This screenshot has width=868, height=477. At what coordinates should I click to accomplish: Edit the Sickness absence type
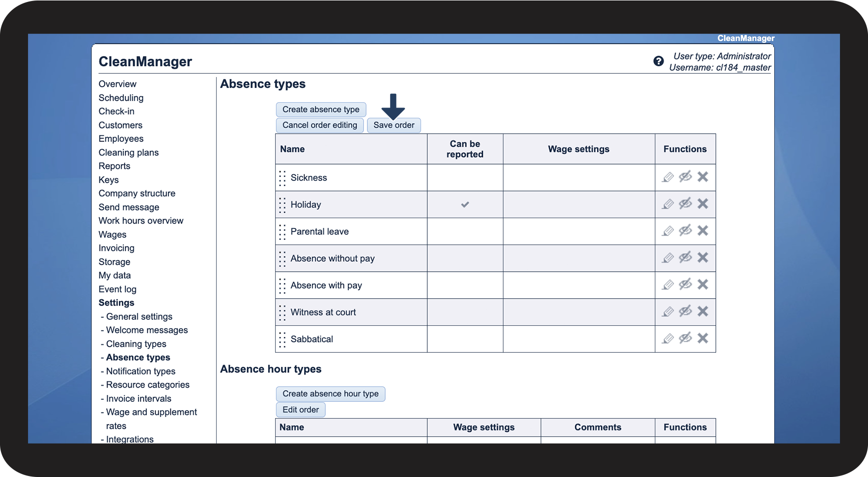(668, 177)
